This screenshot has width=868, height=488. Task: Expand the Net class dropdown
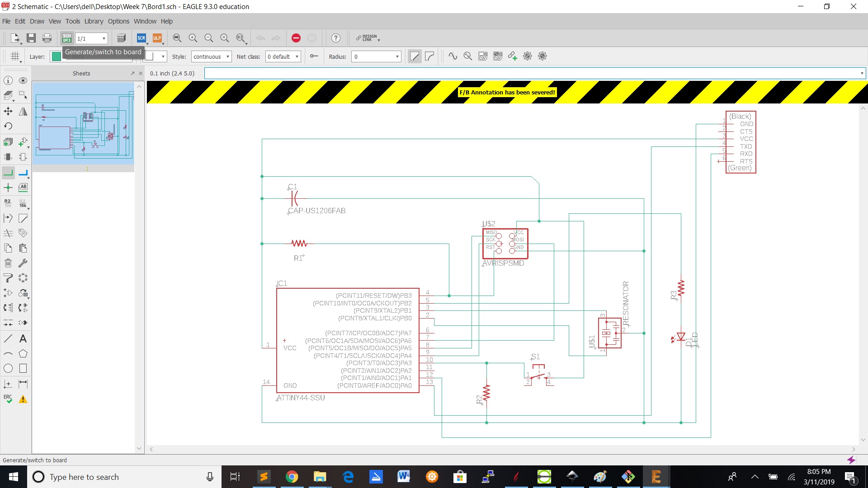pyautogui.click(x=283, y=56)
